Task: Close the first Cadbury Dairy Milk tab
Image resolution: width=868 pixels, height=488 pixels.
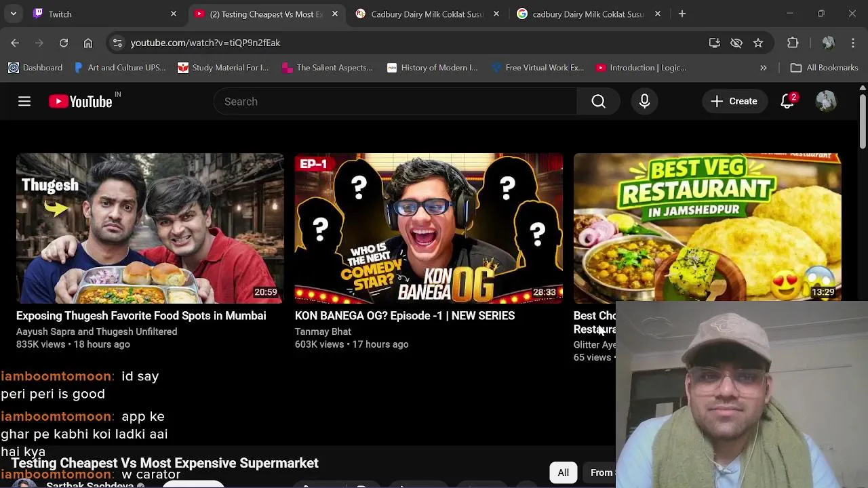Action: click(x=496, y=14)
